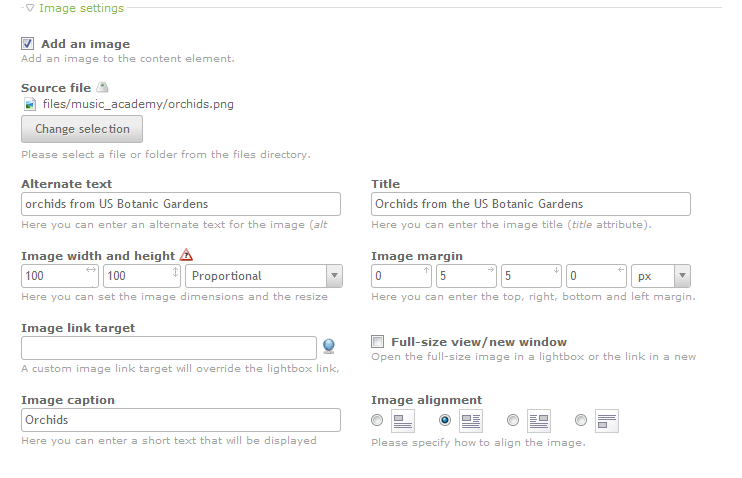
Task: Uncheck the Add an image checkbox
Action: [x=27, y=44]
